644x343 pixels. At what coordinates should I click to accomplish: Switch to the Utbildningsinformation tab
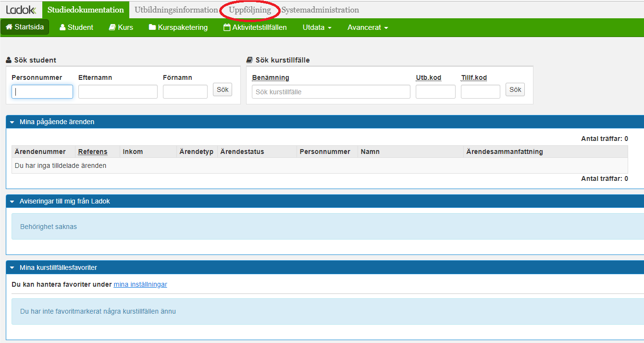pos(176,10)
